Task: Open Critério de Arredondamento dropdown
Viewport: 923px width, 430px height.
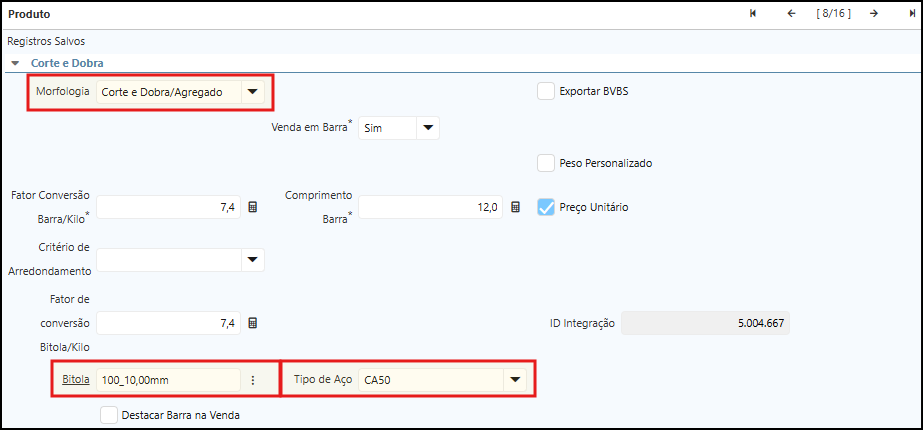Action: click(252, 260)
